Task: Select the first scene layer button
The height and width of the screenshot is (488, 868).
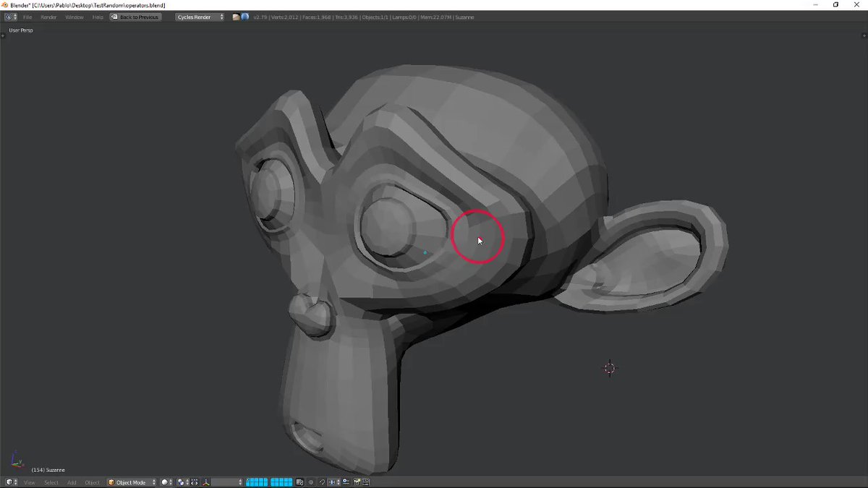Action: 249,480
